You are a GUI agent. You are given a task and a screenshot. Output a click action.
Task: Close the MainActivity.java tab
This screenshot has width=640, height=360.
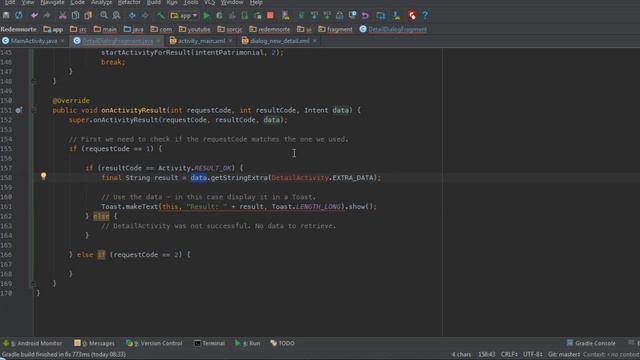pyautogui.click(x=62, y=41)
